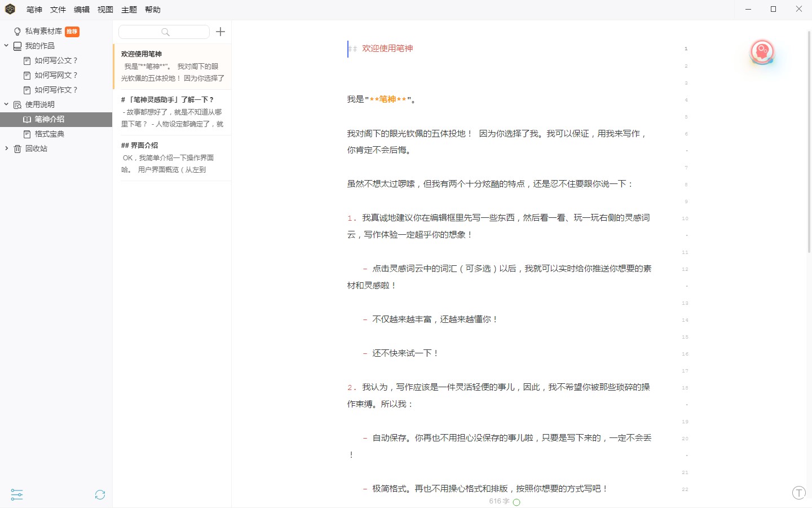This screenshot has height=508, width=812.
Task: Select the 格式宝典 notebook item
Action: coord(49,134)
